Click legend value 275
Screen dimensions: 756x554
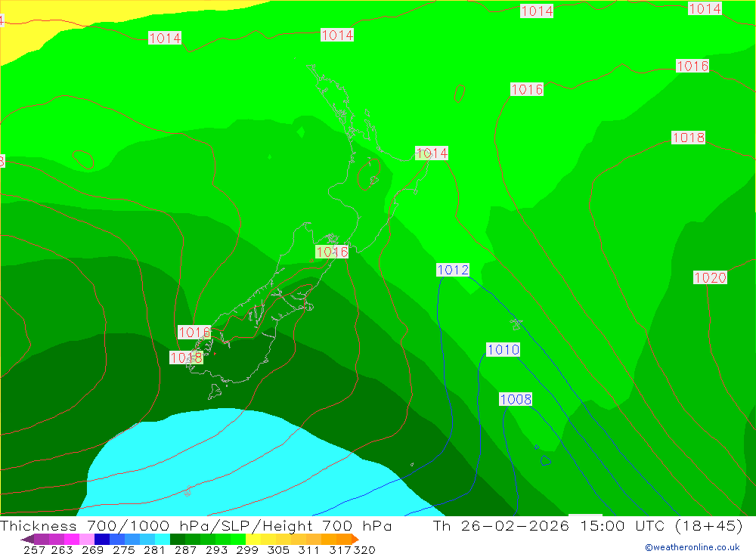(123, 549)
